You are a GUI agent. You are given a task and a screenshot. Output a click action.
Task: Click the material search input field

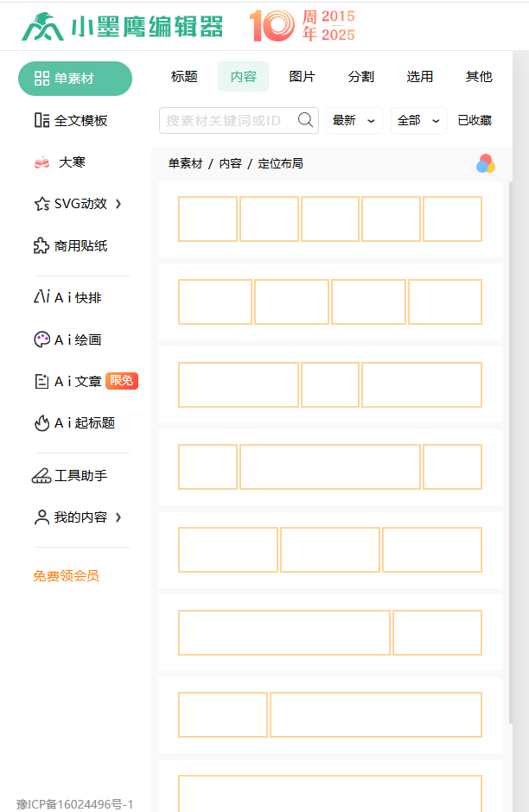[225, 120]
